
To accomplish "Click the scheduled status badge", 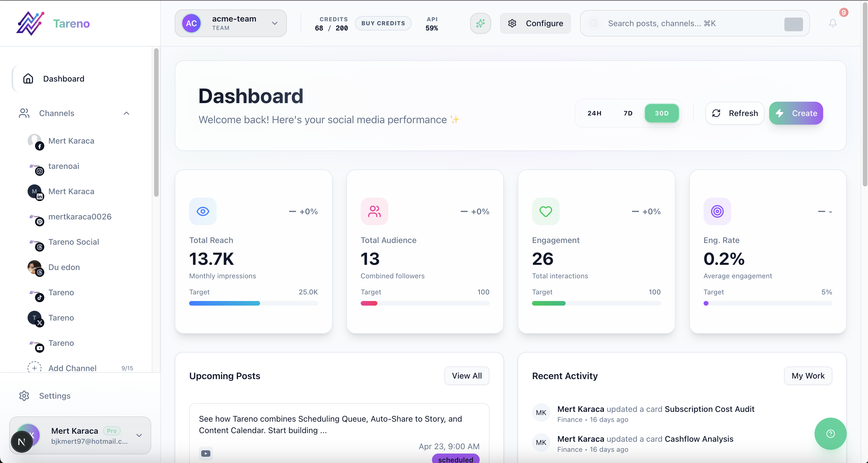I will coord(456,459).
